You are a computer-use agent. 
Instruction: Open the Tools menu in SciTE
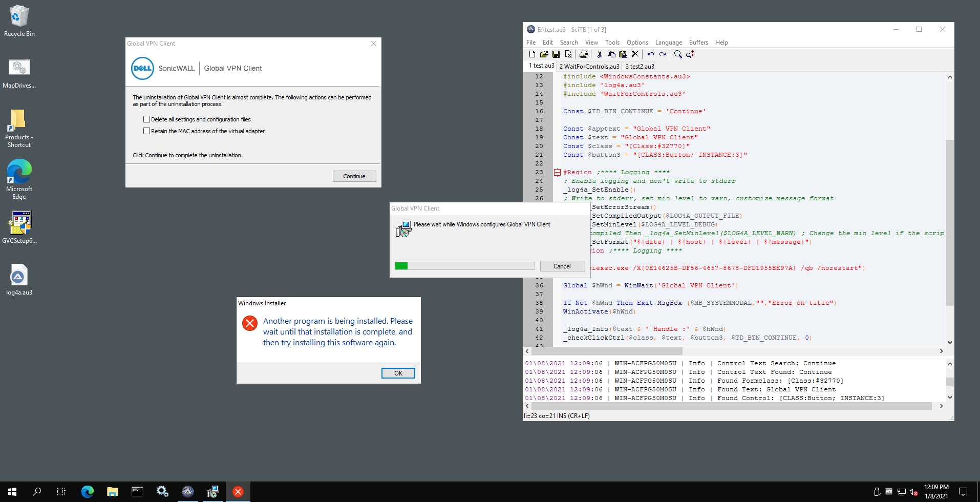tap(612, 43)
